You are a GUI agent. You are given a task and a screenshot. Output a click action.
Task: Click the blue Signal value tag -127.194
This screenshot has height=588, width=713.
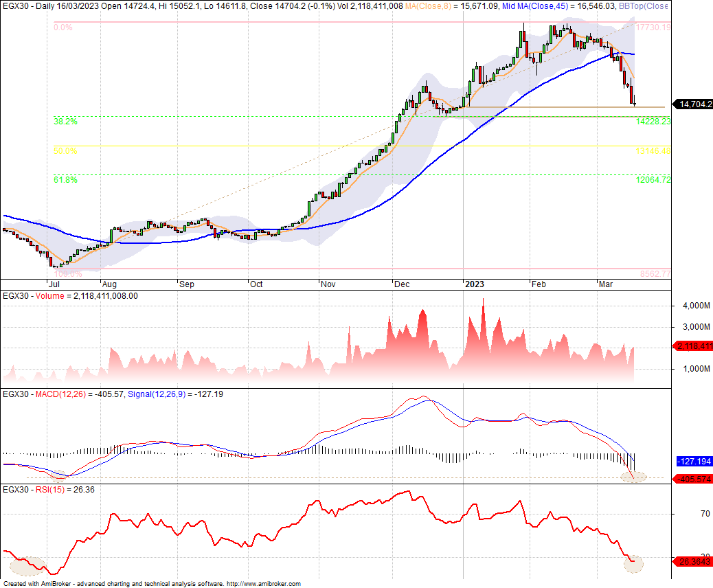pyautogui.click(x=694, y=462)
